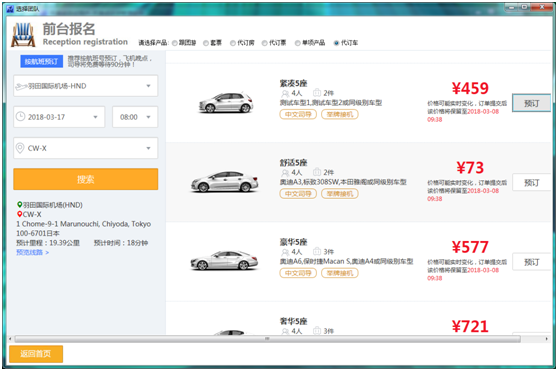Click 举牌接机 tag in 豪华5座 row
The width and height of the screenshot is (558, 371).
pos(340,273)
